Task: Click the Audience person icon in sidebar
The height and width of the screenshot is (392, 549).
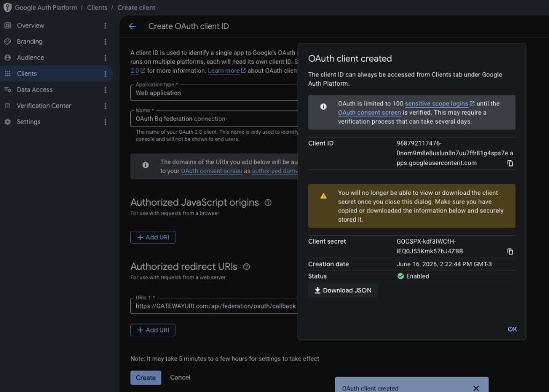Action: pos(8,58)
